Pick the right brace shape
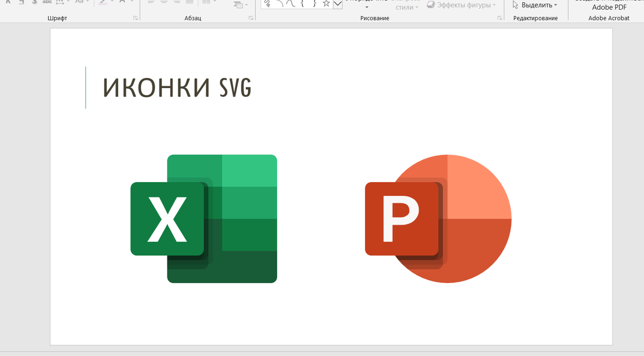 [x=314, y=4]
